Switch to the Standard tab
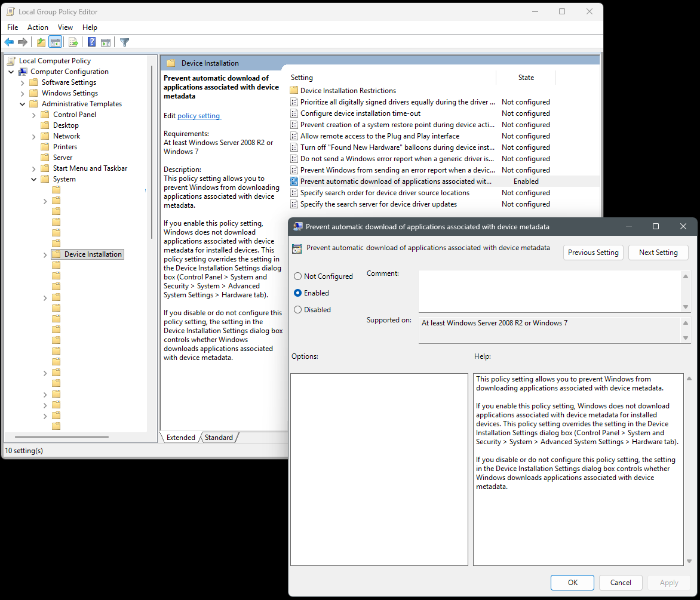Viewport: 700px width, 600px height. click(x=219, y=438)
